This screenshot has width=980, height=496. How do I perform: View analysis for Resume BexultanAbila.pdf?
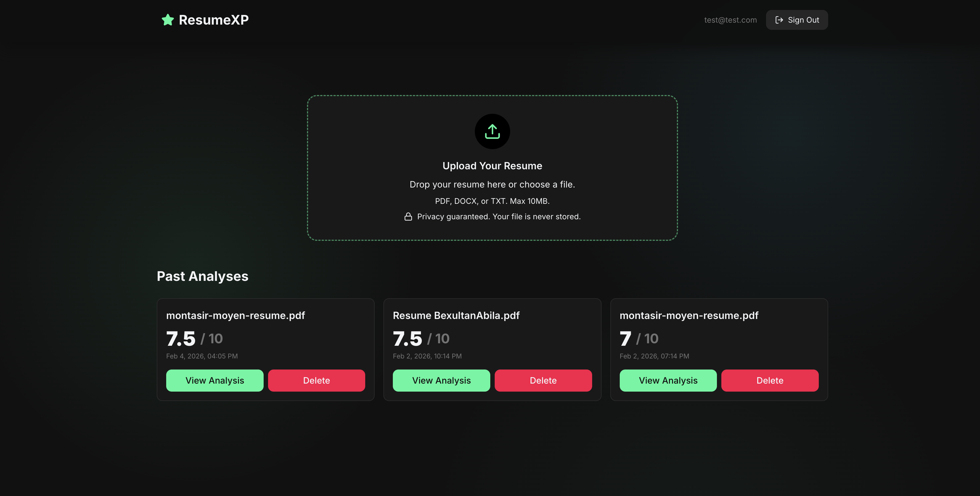(x=441, y=380)
